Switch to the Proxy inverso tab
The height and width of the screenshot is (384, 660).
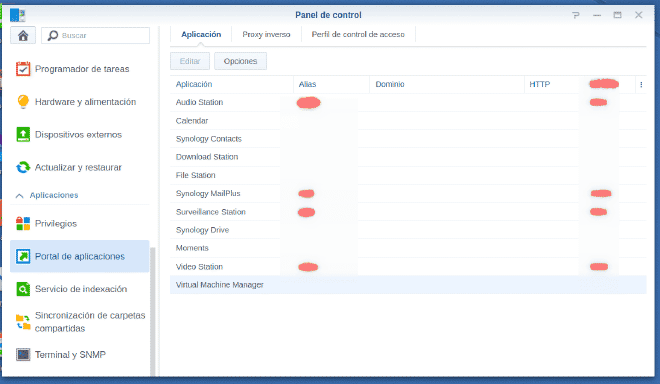pyautogui.click(x=266, y=35)
